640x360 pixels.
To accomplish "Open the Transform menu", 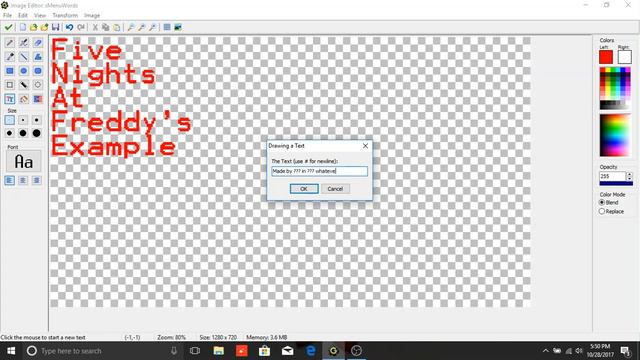I will tap(65, 15).
